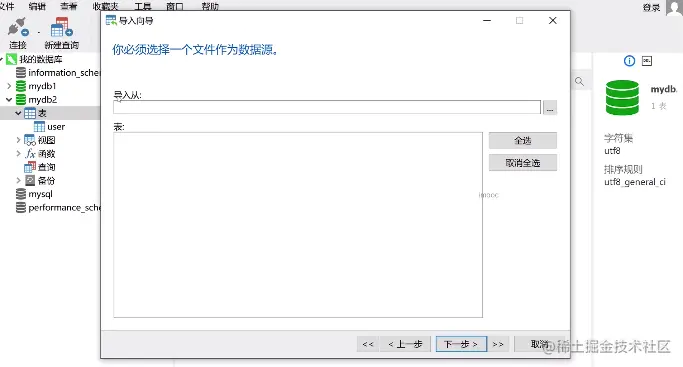Click the Connection plug icon in toolbar
Screen dimensions: 683x367
[18, 27]
